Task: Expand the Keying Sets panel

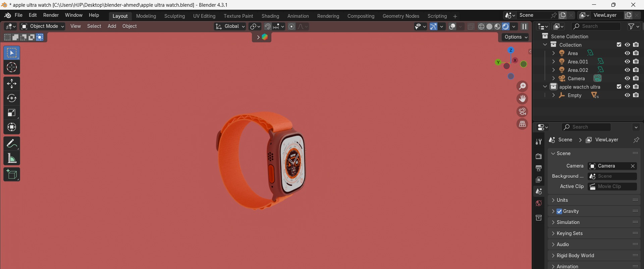Action: click(x=595, y=233)
